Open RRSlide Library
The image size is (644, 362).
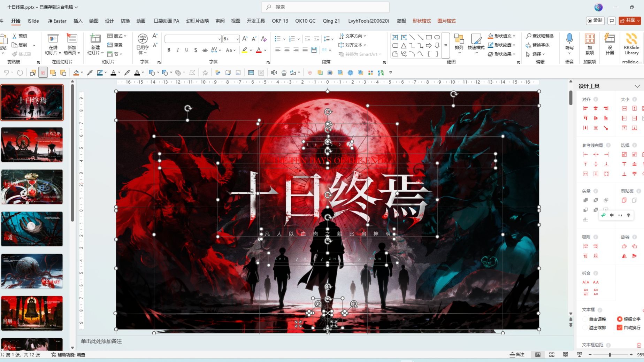[x=631, y=44]
